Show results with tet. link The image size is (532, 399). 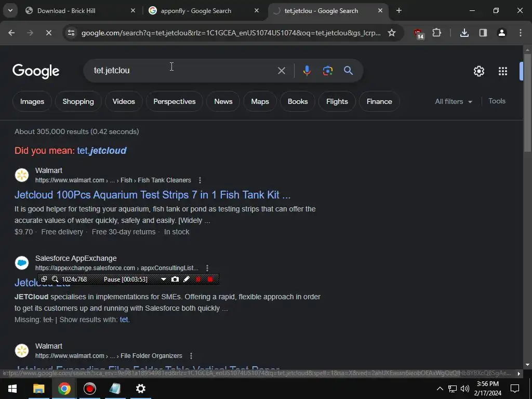click(x=125, y=320)
